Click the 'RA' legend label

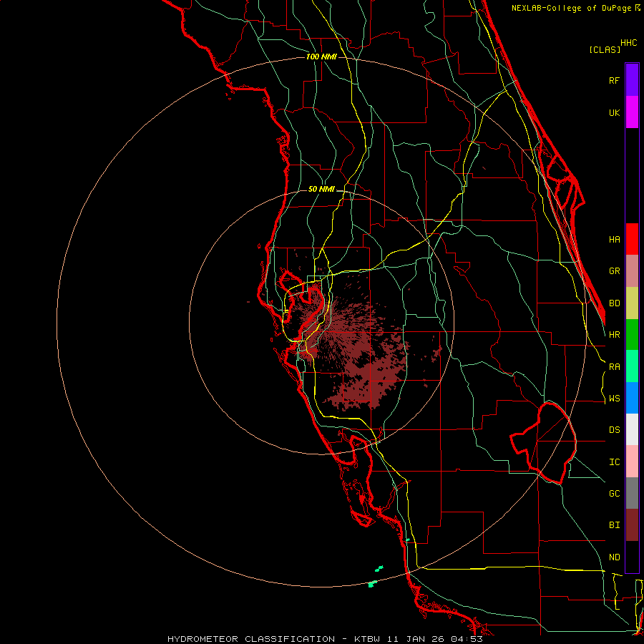point(614,367)
